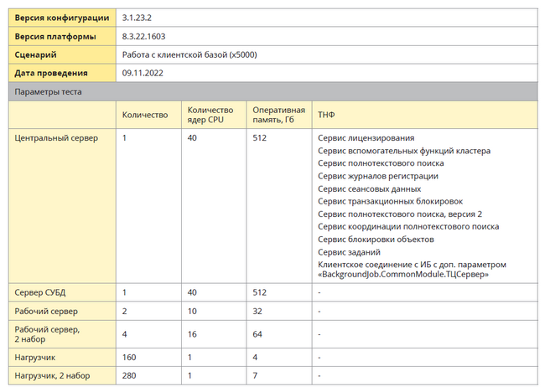Select platform version 8.3.22.1603
545x392 pixels.
143,37
